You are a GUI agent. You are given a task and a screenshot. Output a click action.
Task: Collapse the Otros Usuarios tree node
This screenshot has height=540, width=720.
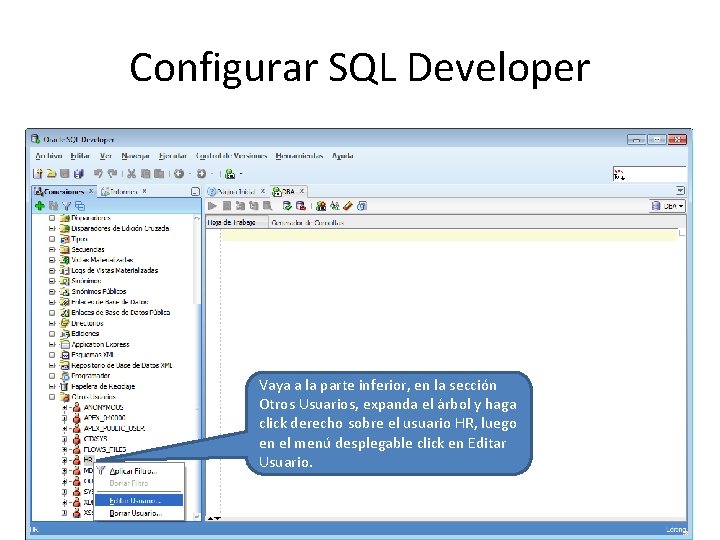click(52, 397)
